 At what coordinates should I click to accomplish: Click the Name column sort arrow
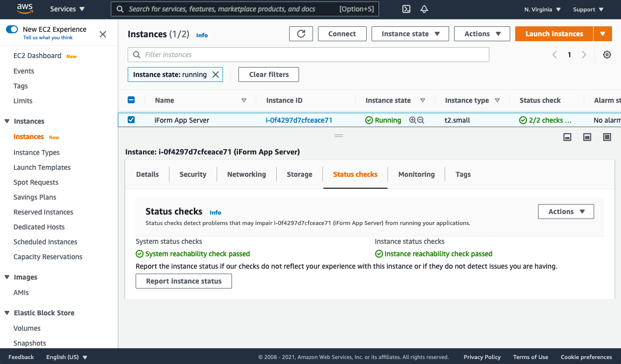[x=244, y=100]
